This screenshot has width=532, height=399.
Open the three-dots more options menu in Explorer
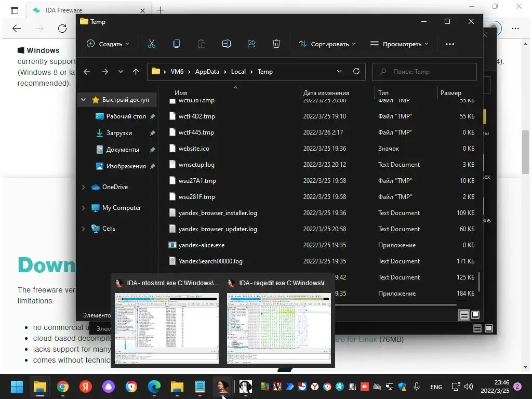450,44
